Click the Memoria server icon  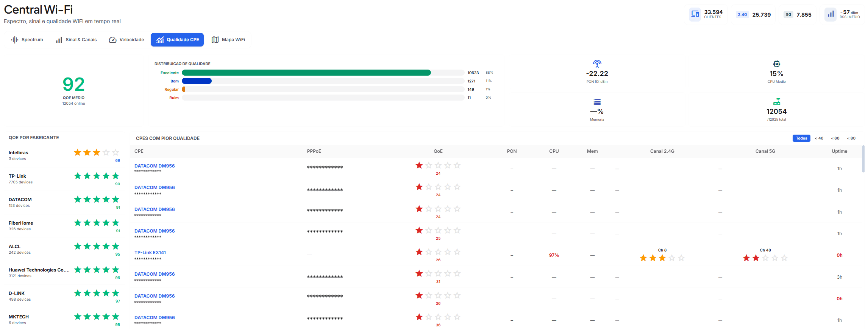pyautogui.click(x=597, y=102)
